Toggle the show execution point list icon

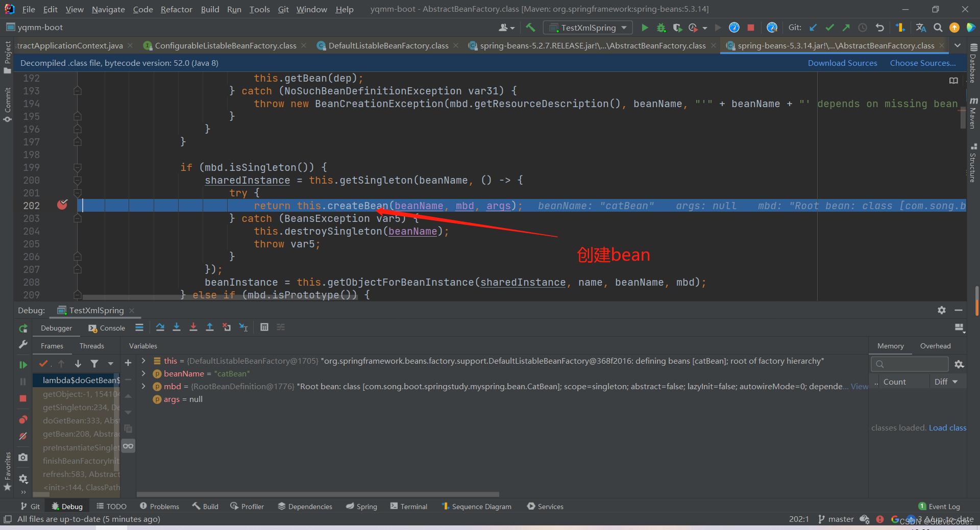pyautogui.click(x=139, y=327)
